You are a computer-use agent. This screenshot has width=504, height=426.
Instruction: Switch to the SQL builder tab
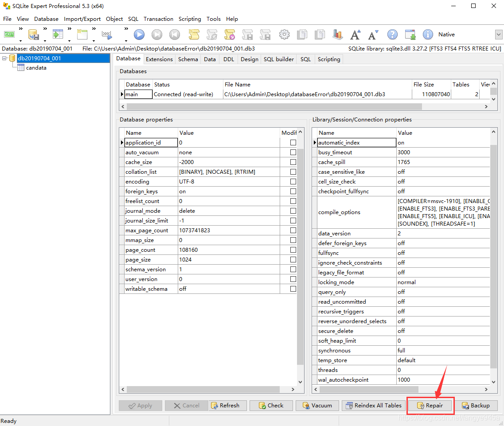pos(278,59)
